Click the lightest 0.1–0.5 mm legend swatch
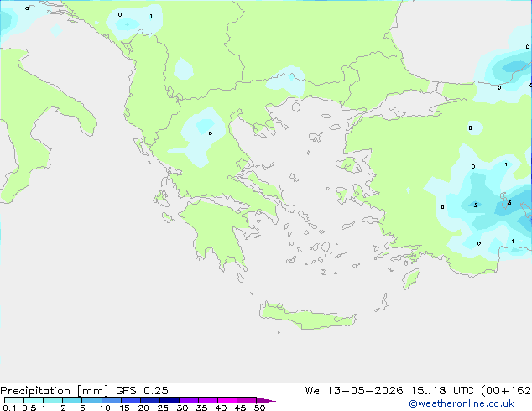Screen dimensions: 532x411 click(14, 400)
